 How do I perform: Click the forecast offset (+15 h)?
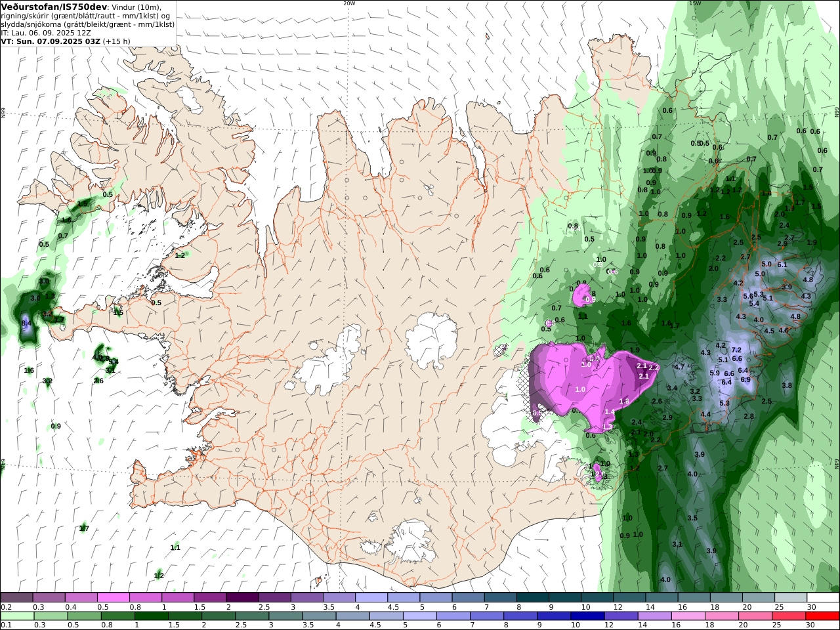(117, 41)
